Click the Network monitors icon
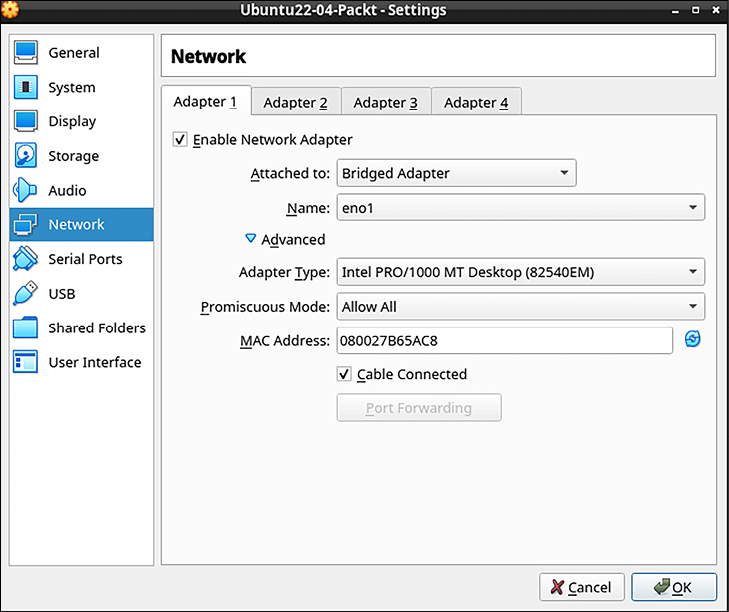 25,224
